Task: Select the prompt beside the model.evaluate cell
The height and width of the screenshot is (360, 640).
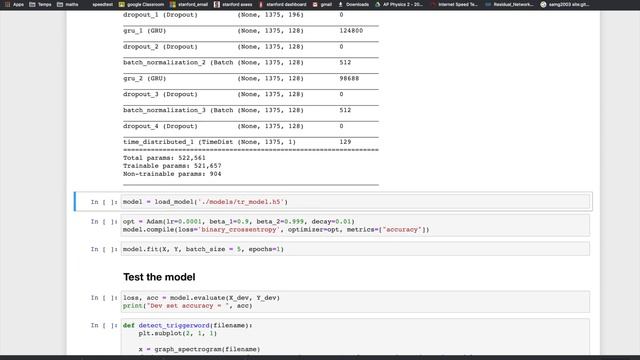Action: click(x=104, y=298)
